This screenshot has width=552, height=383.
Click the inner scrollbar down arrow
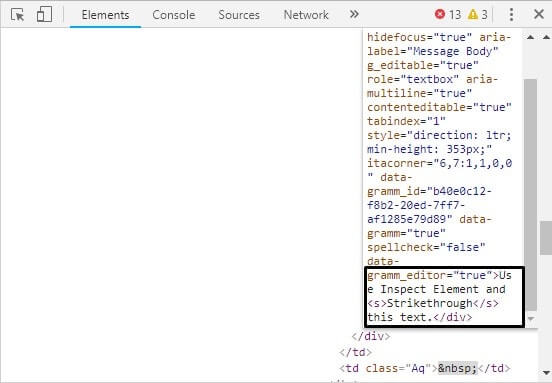point(531,319)
